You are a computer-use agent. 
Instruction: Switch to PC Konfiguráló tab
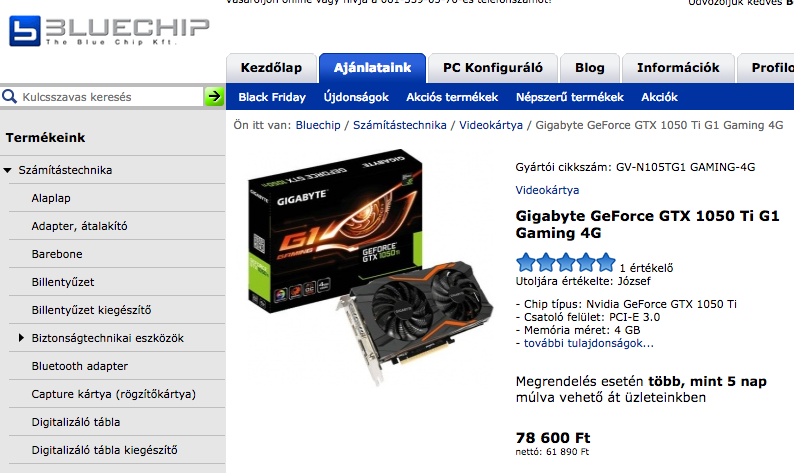(x=493, y=68)
